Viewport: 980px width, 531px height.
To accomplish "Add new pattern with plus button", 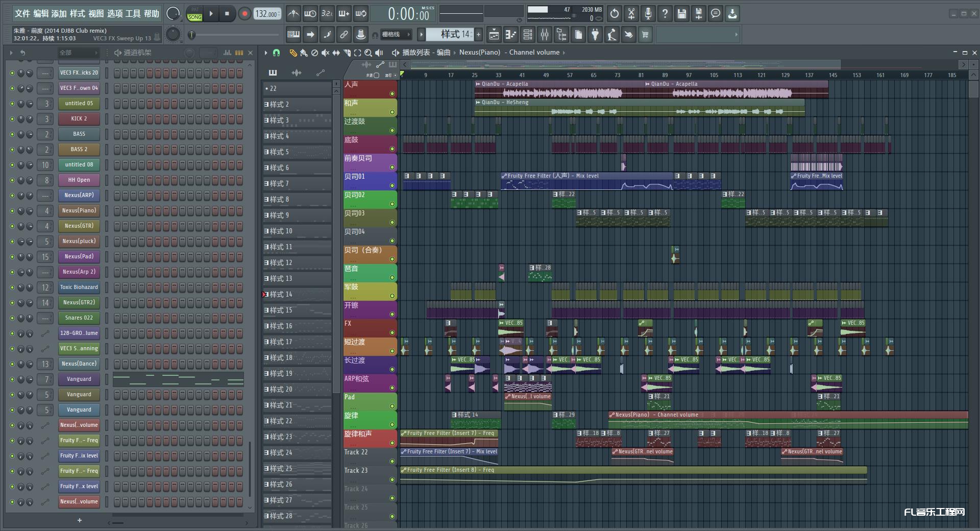I will [478, 34].
